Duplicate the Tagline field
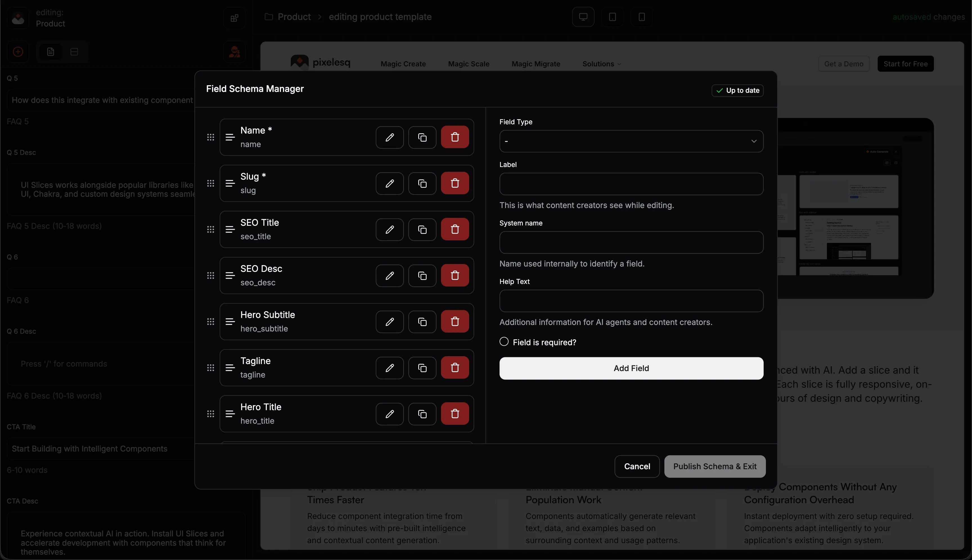972x560 pixels. pos(422,368)
